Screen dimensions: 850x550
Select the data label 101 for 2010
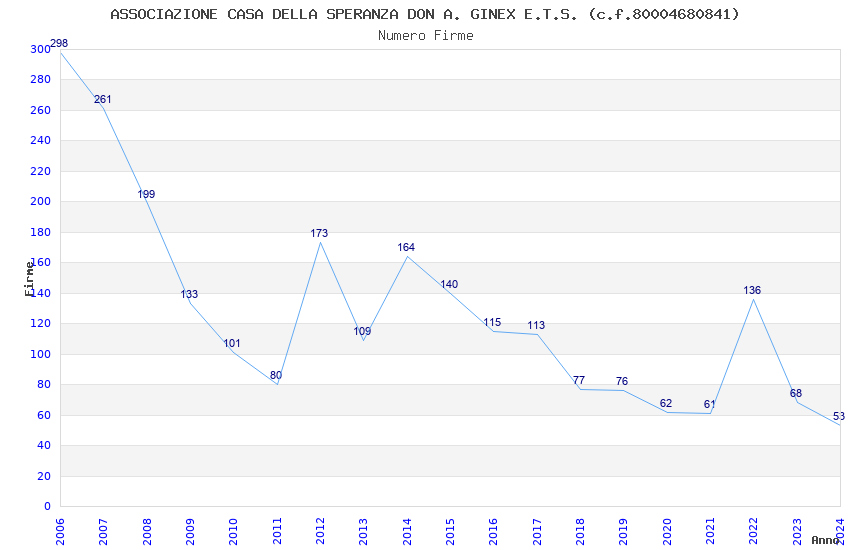click(x=232, y=343)
